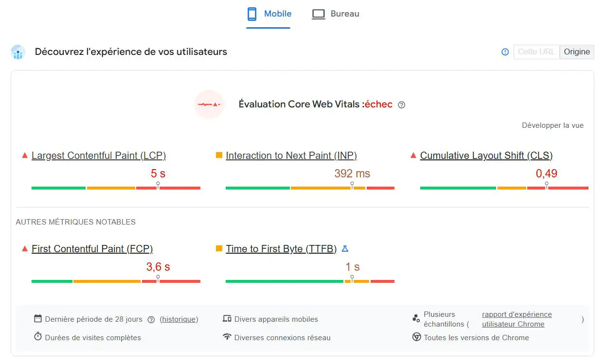This screenshot has height=364, width=606.
Task: Select the Mobile tab
Action: tap(277, 14)
